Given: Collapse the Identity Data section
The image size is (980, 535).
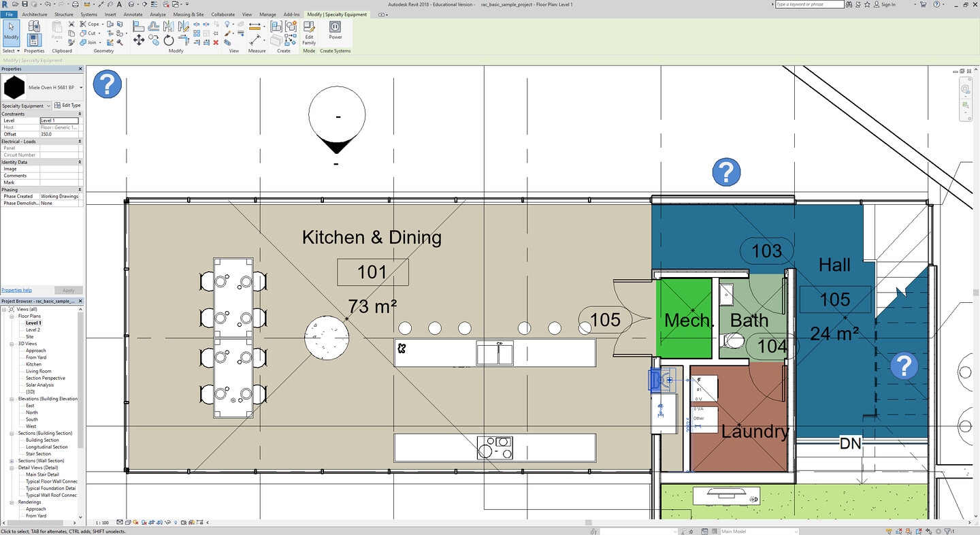Looking at the screenshot, I should point(80,162).
